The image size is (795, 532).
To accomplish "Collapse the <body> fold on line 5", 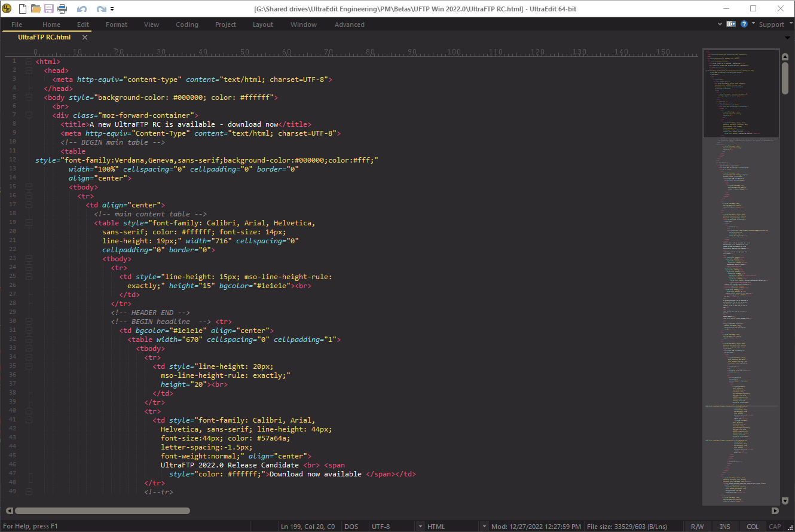I will point(29,97).
